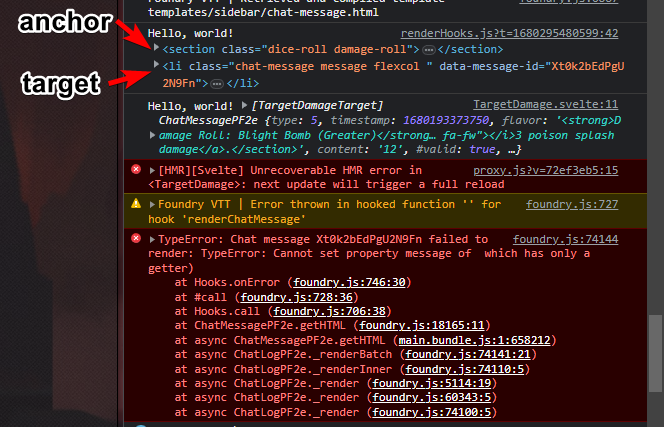Open stack trace link foundry.js:706:38
The width and height of the screenshot is (664, 427).
[329, 311]
